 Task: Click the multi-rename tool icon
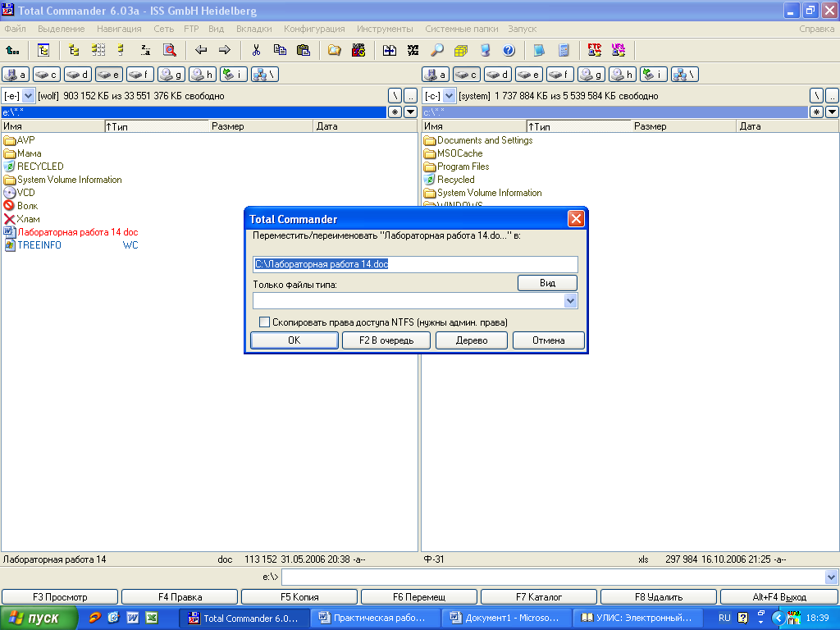(x=413, y=50)
